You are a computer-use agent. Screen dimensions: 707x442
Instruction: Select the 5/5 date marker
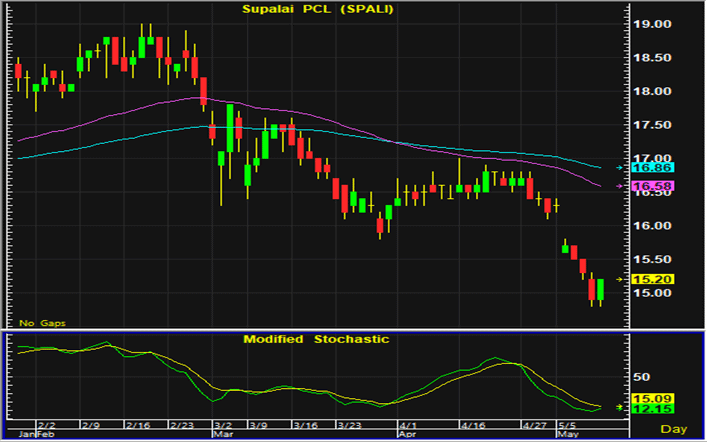(x=567, y=425)
